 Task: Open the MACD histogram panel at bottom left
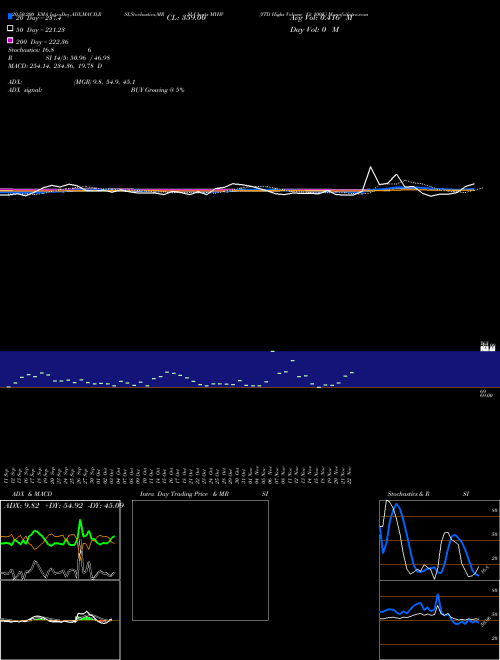click(60, 620)
